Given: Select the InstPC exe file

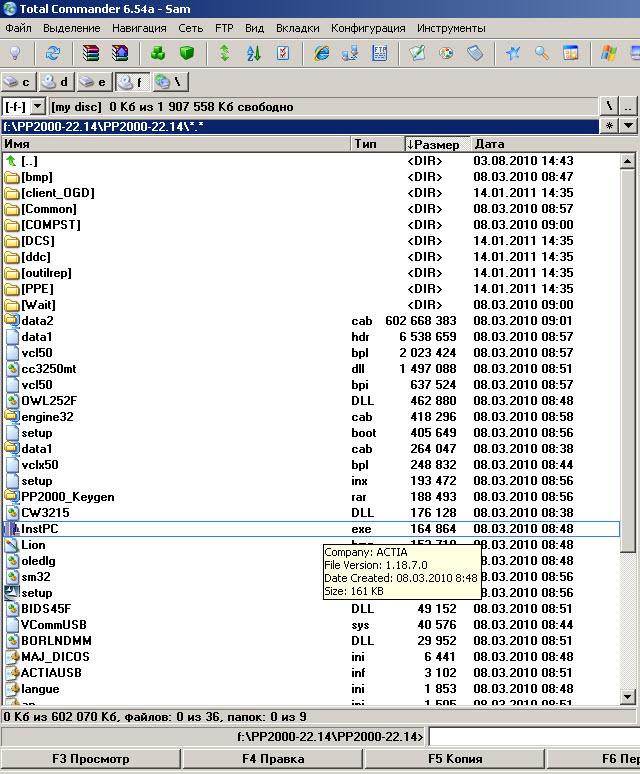Looking at the screenshot, I should click(311, 529).
